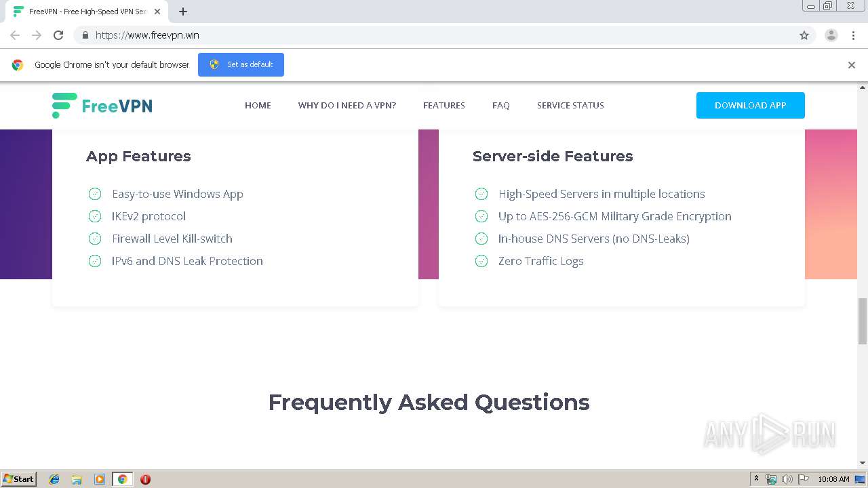Screen dimensions: 868x488
Task: Open File Explorer from taskbar
Action: coord(77,479)
